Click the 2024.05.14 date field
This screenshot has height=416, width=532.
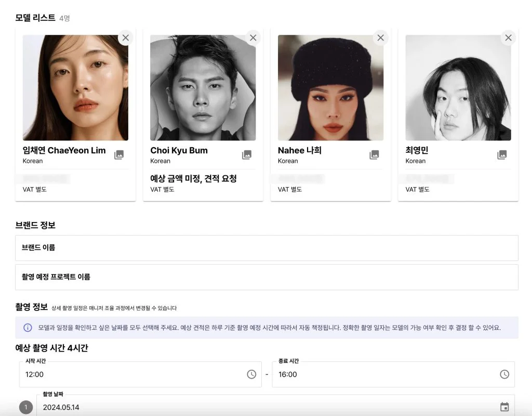tap(208, 407)
